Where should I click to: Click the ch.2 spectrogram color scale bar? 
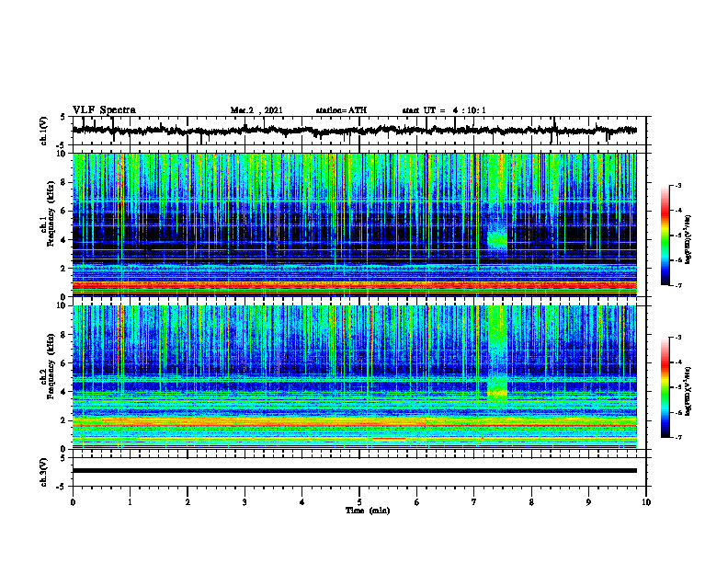point(665,387)
